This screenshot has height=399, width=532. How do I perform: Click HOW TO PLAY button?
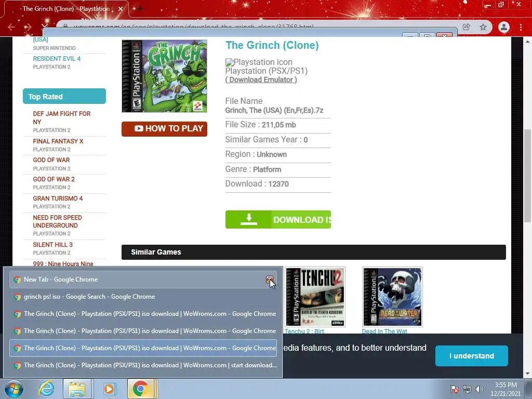[x=165, y=129]
